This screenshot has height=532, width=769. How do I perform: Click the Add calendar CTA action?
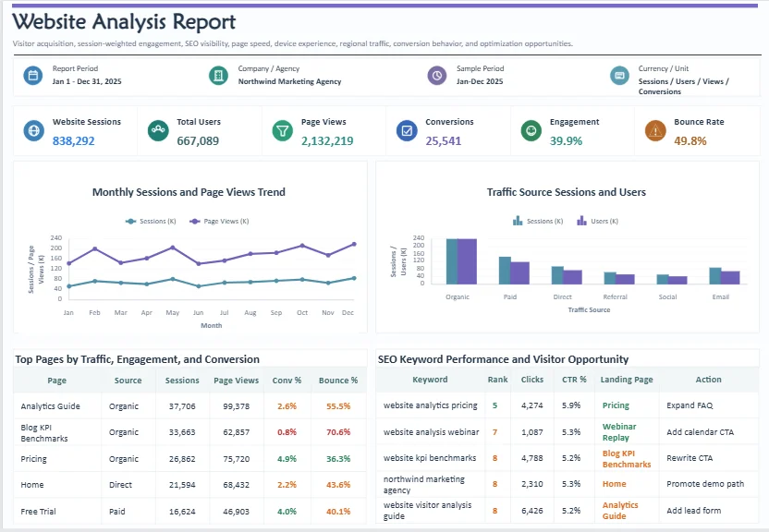700,432
